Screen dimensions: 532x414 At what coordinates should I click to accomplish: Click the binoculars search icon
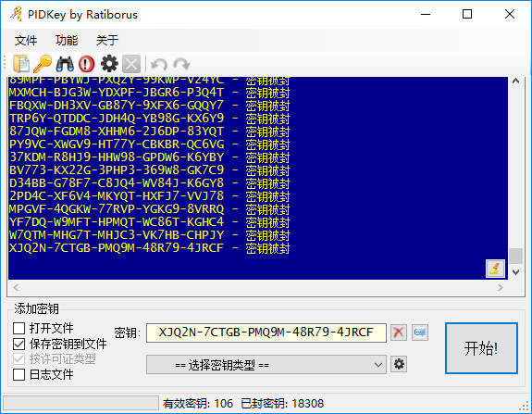point(65,64)
